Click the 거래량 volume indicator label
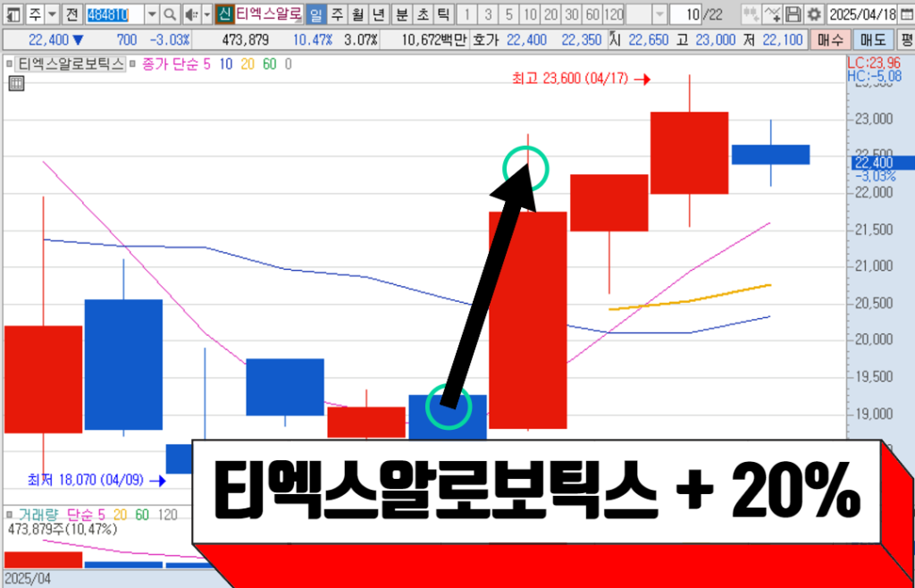Image resolution: width=915 pixels, height=588 pixels. click(x=38, y=515)
